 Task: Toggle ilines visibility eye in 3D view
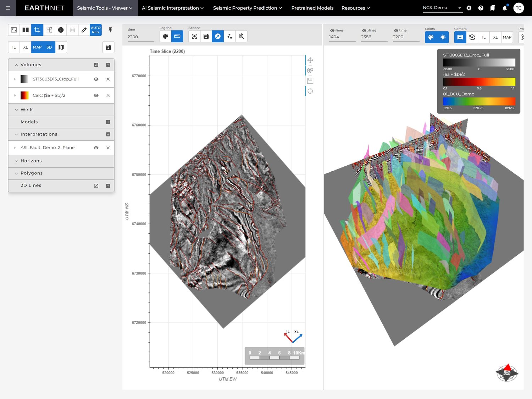coord(332,31)
